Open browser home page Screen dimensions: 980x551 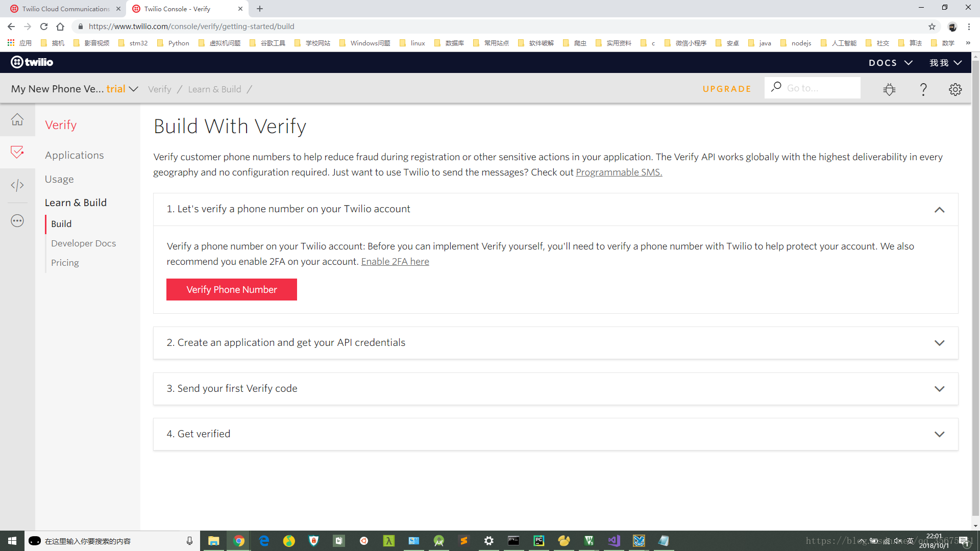tap(60, 27)
